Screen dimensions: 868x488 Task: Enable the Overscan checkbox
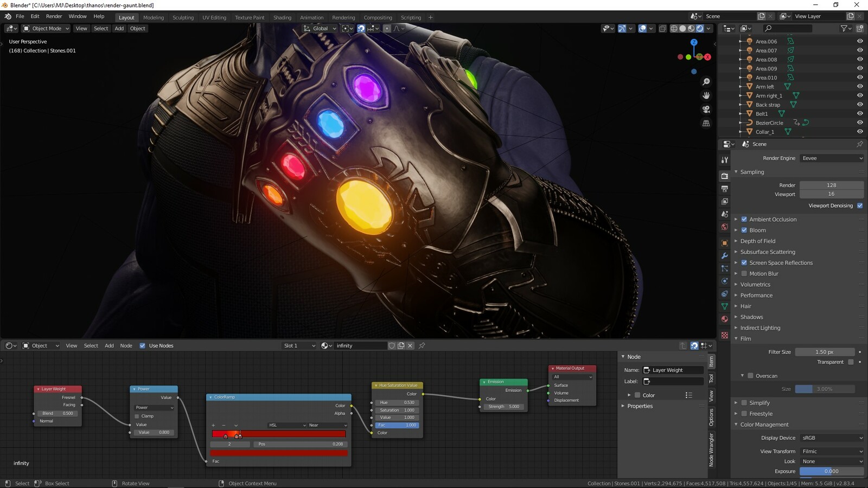coord(750,375)
